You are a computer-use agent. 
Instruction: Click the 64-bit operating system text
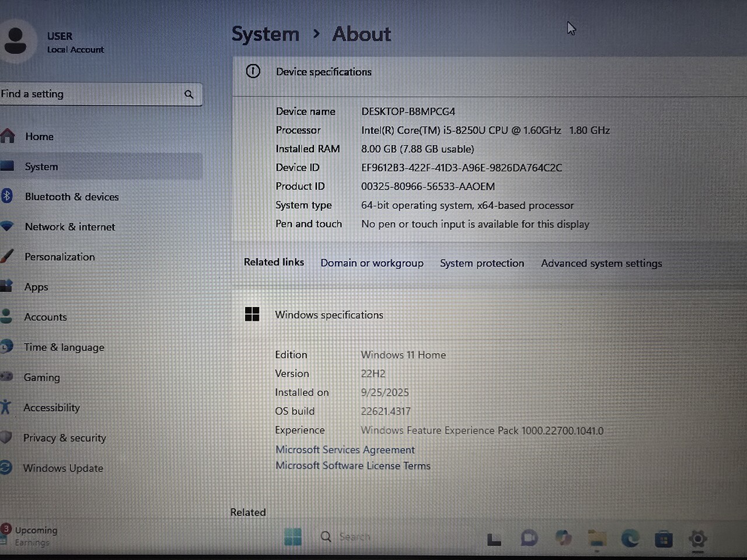click(x=467, y=205)
